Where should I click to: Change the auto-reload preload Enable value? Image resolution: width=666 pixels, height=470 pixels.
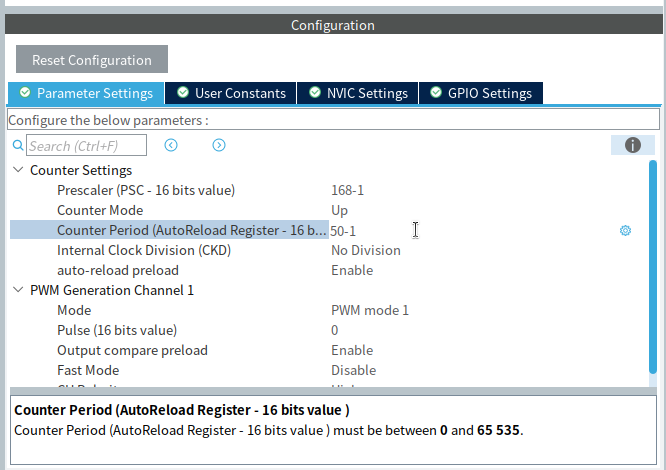pyautogui.click(x=352, y=270)
